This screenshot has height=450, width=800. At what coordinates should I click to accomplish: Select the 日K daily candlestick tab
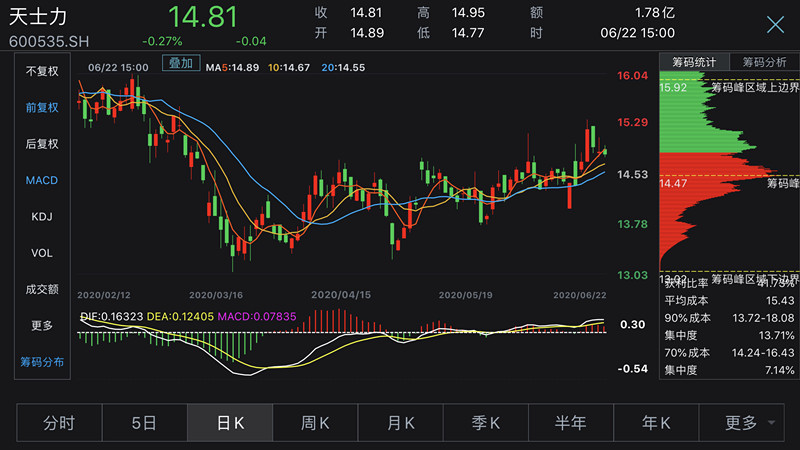pos(230,422)
